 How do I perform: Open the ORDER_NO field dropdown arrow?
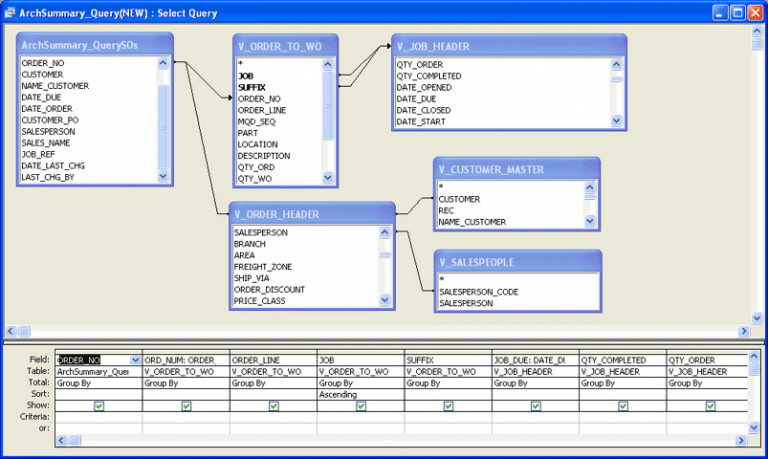coord(135,359)
